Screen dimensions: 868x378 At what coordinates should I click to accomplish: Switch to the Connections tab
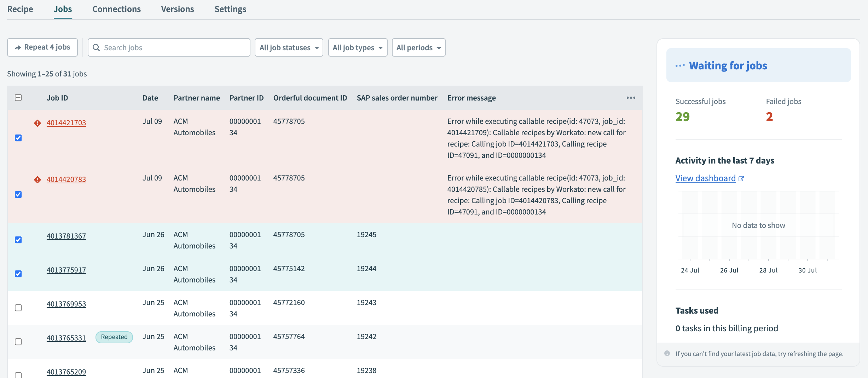coord(116,9)
